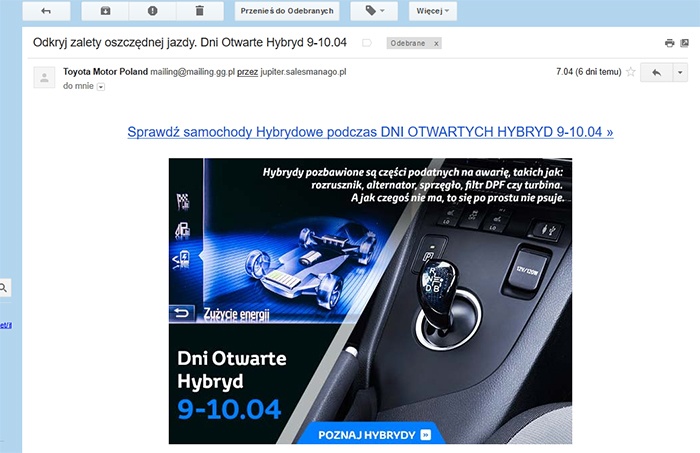Click the partially visible blue link at left edge
700x453 pixels.
coord(6,325)
